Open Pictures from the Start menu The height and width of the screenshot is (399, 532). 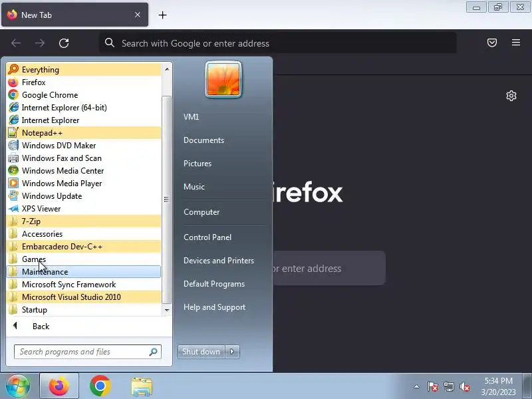198,163
